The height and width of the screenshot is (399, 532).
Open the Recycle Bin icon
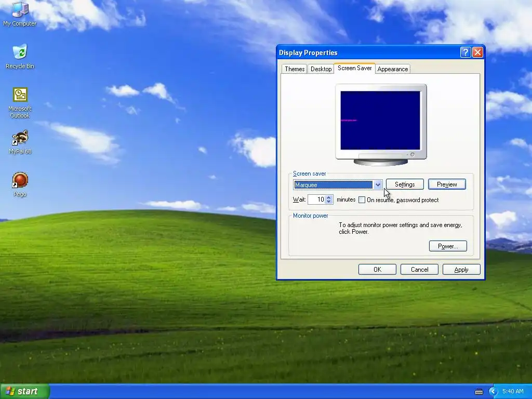[20, 56]
